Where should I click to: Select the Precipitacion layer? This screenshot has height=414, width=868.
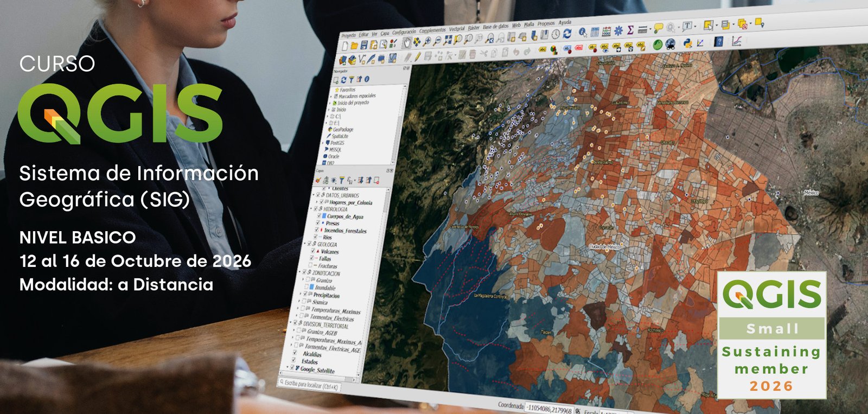pos(326,295)
